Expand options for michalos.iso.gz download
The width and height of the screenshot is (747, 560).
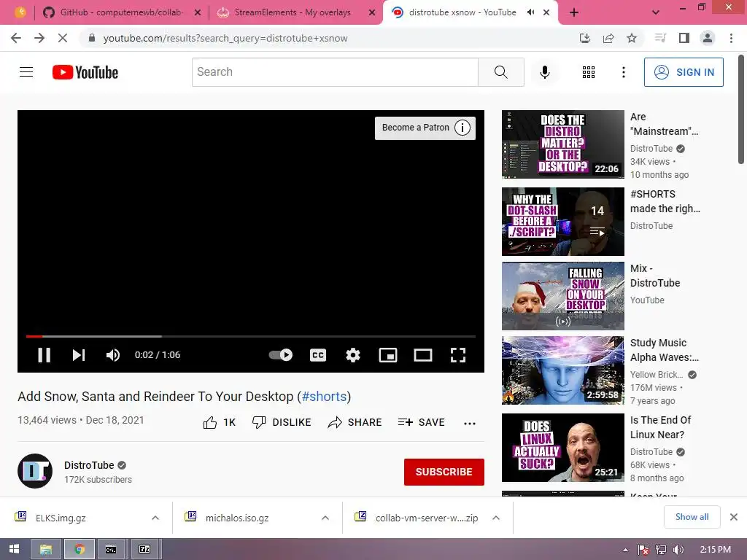click(x=325, y=518)
